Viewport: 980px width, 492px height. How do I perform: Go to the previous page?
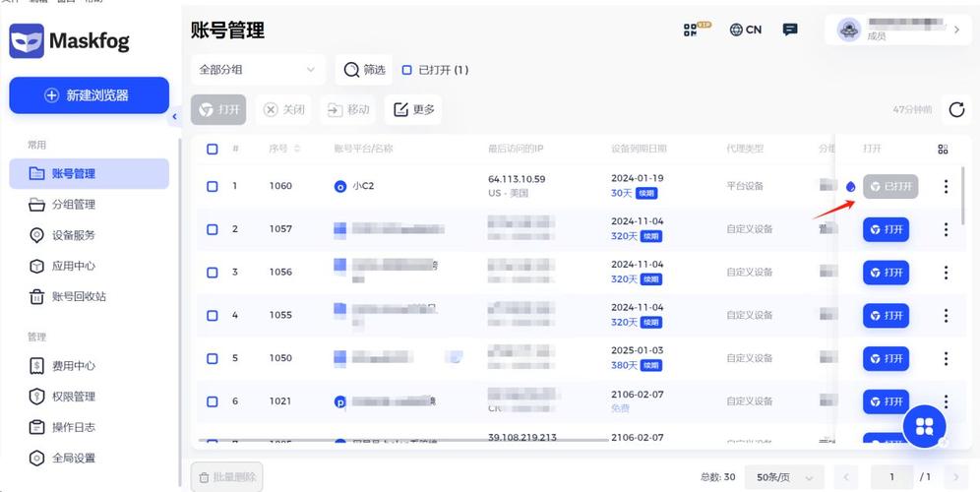845,477
